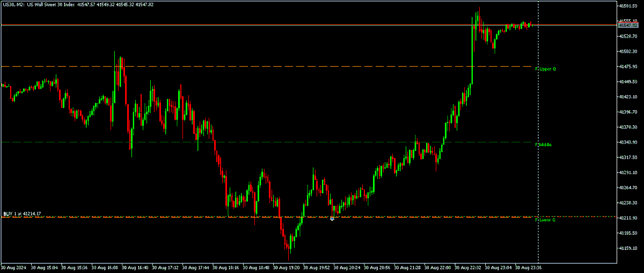The image size is (644, 273).
Task: Click the 30 Aug 15:04 time label
Action: click(x=43, y=267)
